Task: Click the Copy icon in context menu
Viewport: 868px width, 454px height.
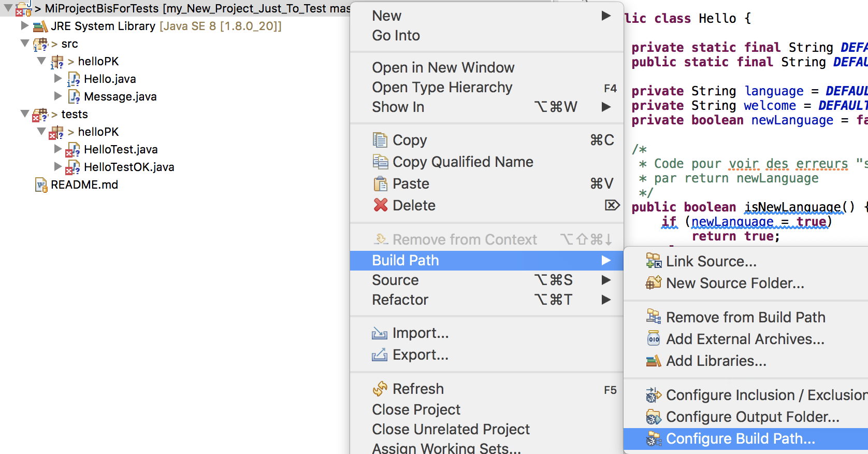Action: 380,140
